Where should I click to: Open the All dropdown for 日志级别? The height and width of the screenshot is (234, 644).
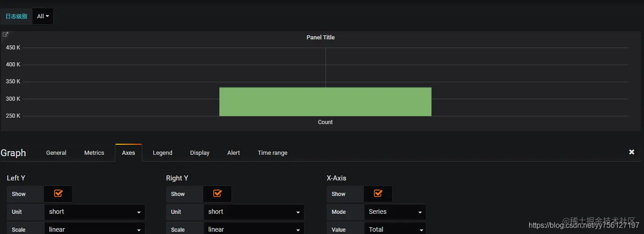tap(43, 16)
